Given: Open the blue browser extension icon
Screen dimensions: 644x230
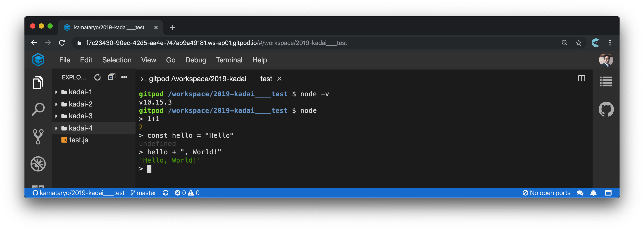Looking at the screenshot, I should (595, 43).
